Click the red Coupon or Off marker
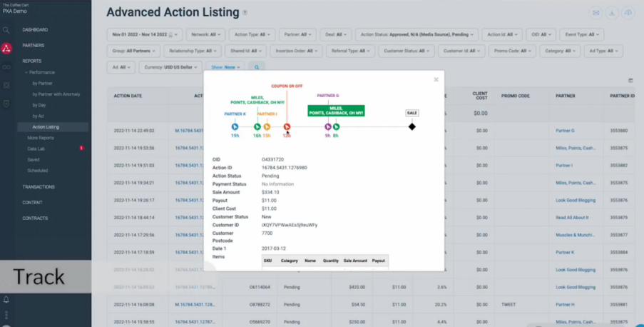This screenshot has height=327, width=644. point(287,127)
